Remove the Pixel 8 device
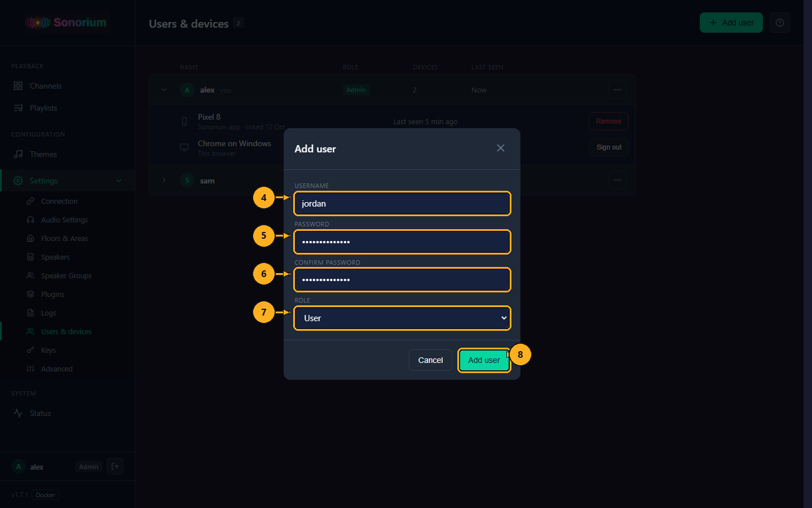The height and width of the screenshot is (508, 812). [x=609, y=121]
